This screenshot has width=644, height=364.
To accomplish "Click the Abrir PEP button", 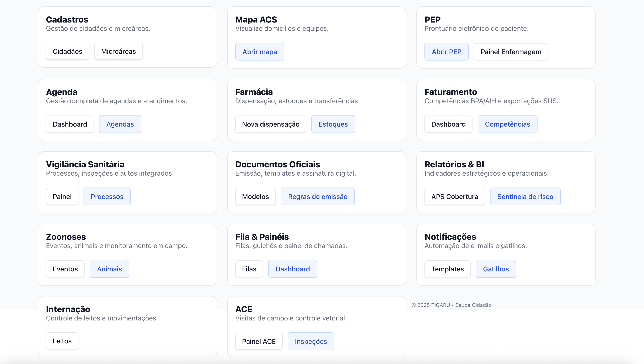I will click(x=446, y=52).
